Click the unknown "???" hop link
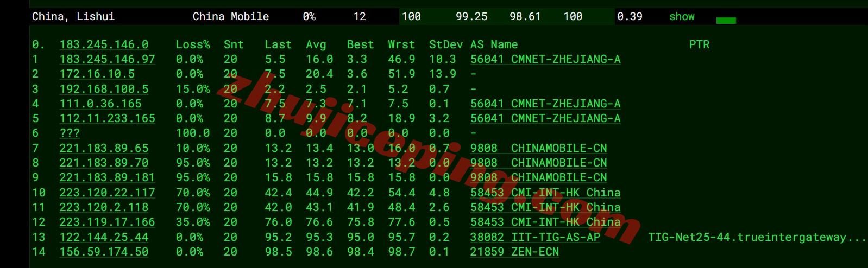Viewport: 868px width, 268px height. click(x=70, y=133)
